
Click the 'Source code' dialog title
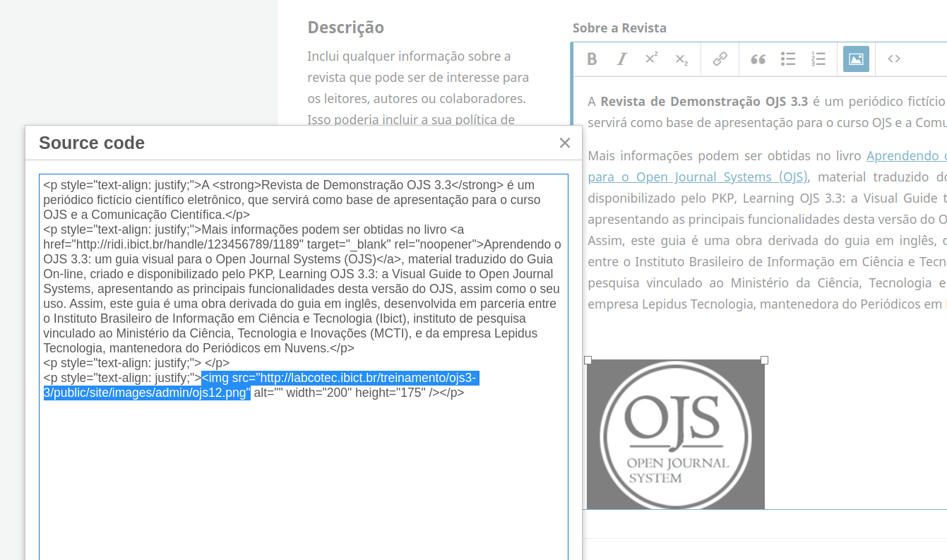pos(92,143)
